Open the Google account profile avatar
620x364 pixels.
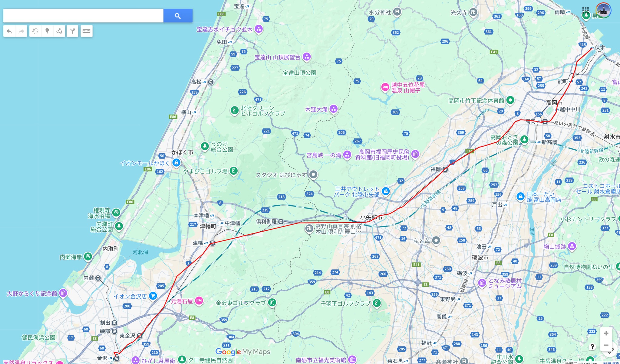point(603,10)
